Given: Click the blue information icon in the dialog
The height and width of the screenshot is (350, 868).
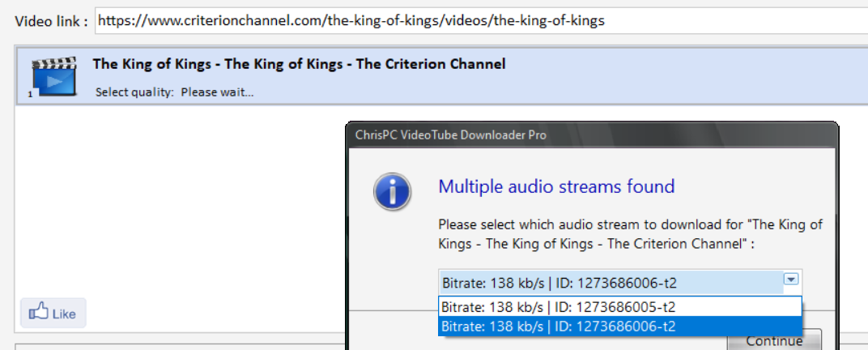Looking at the screenshot, I should (x=392, y=193).
